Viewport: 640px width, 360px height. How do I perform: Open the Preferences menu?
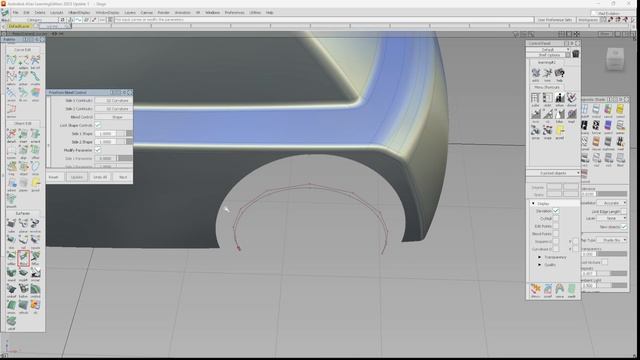coord(234,13)
